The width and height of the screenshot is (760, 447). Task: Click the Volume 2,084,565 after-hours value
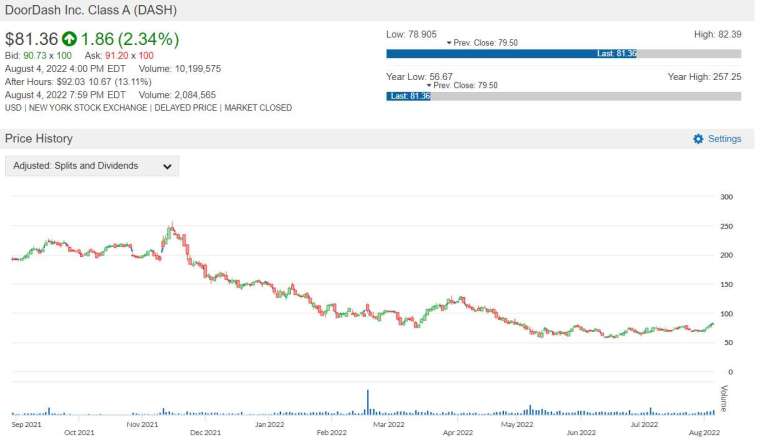tap(195, 95)
